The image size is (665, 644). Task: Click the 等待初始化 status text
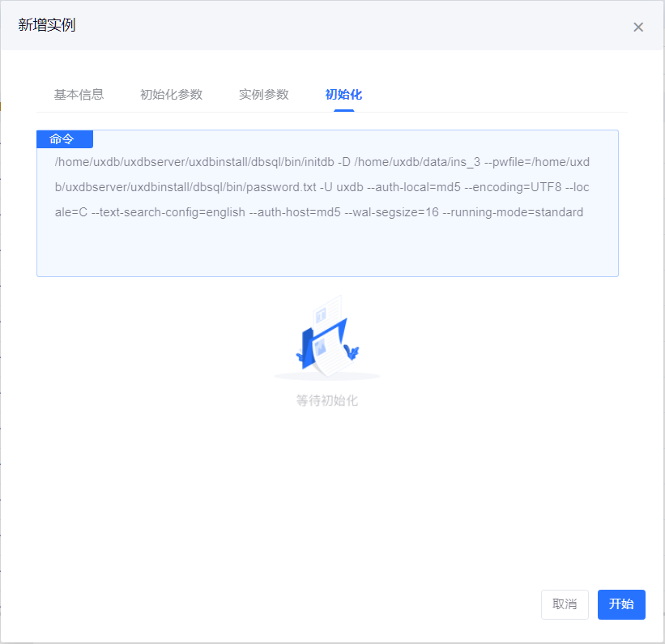click(327, 400)
